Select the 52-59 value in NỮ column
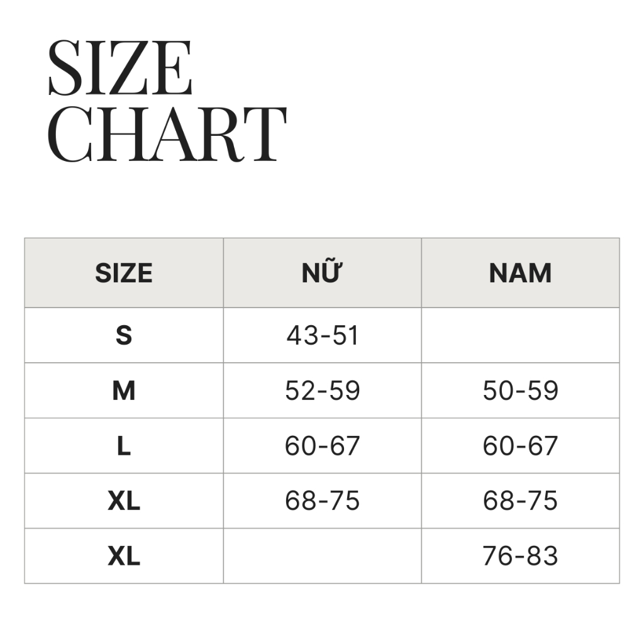 (322, 391)
